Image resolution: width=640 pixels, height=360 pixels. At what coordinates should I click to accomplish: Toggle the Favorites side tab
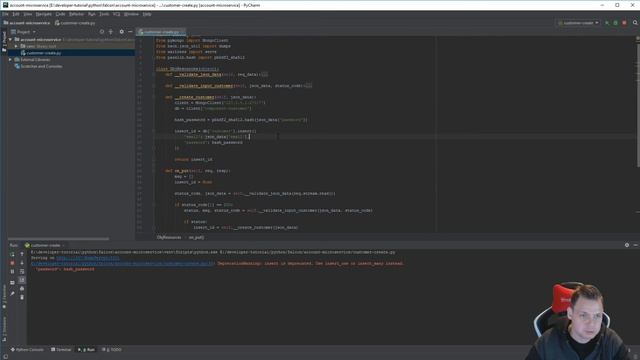(x=4, y=297)
